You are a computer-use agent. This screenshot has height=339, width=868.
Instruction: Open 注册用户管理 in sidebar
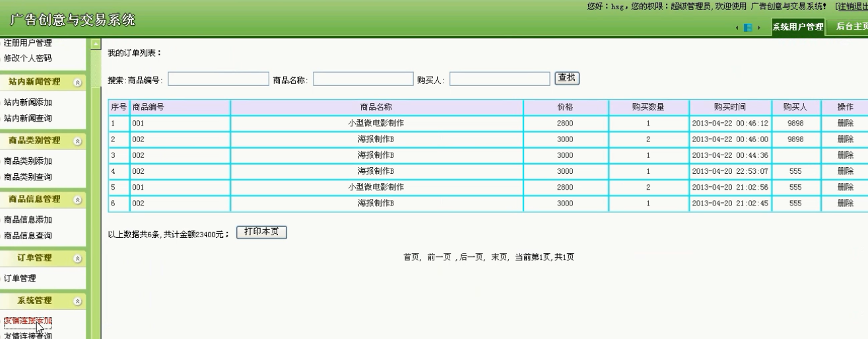tap(28, 43)
